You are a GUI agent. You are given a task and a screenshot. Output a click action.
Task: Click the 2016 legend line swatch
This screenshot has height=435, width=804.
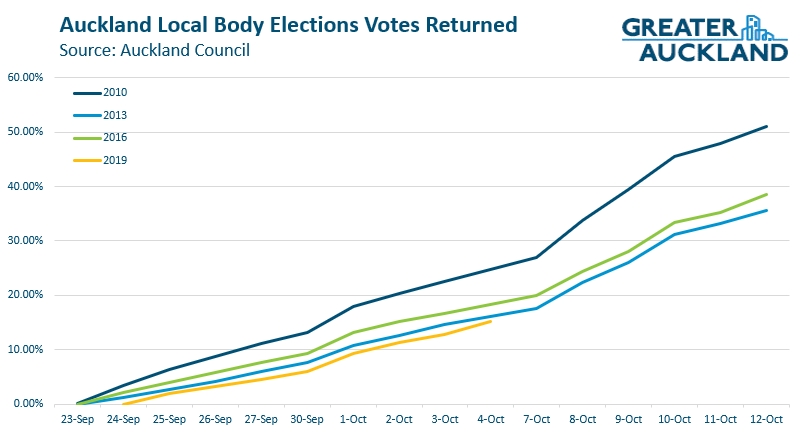88,138
